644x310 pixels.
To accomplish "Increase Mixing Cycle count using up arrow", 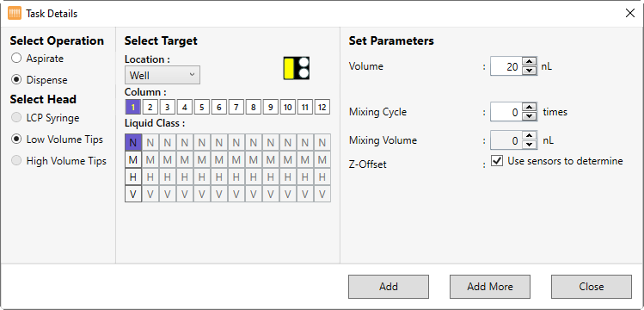I will point(530,108).
